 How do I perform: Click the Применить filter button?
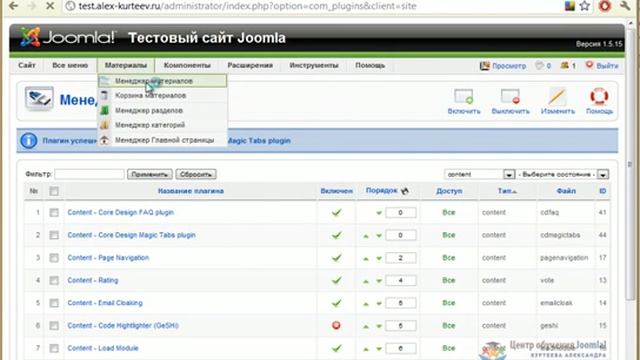pyautogui.click(x=150, y=174)
